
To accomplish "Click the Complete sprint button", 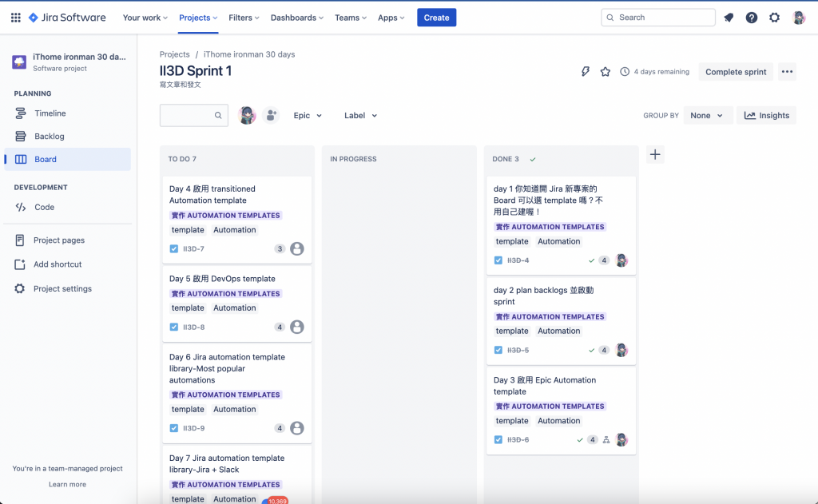I will click(736, 72).
